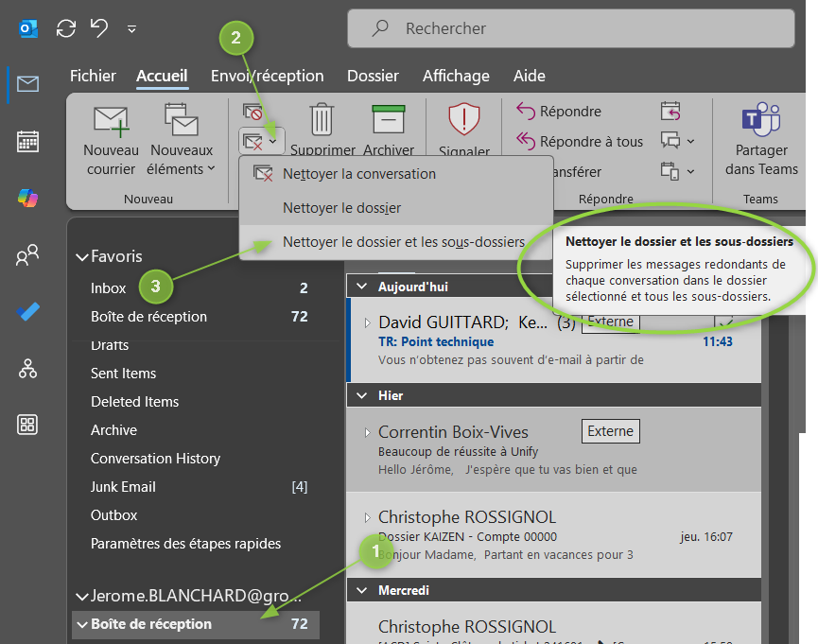Image resolution: width=818 pixels, height=644 pixels.
Task: Click the send/receive sync icon in title bar
Action: coord(65,28)
